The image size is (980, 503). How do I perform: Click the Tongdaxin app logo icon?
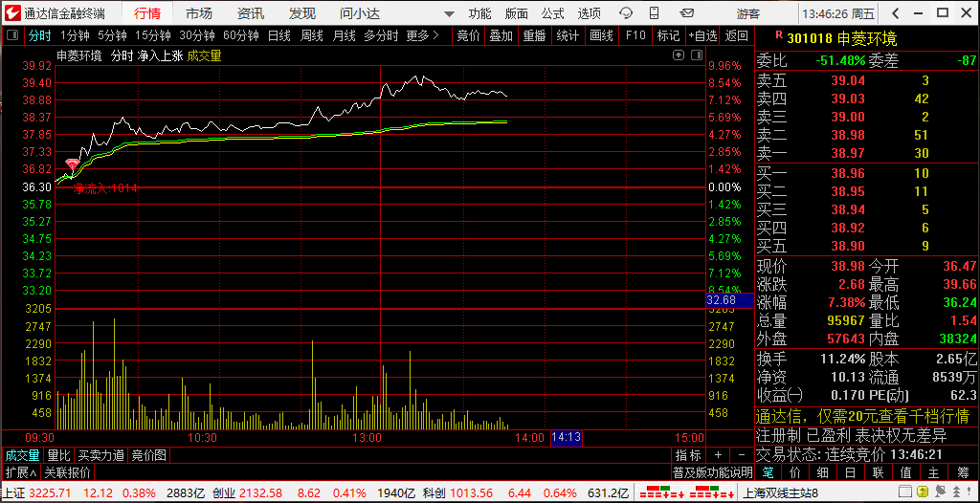point(11,13)
